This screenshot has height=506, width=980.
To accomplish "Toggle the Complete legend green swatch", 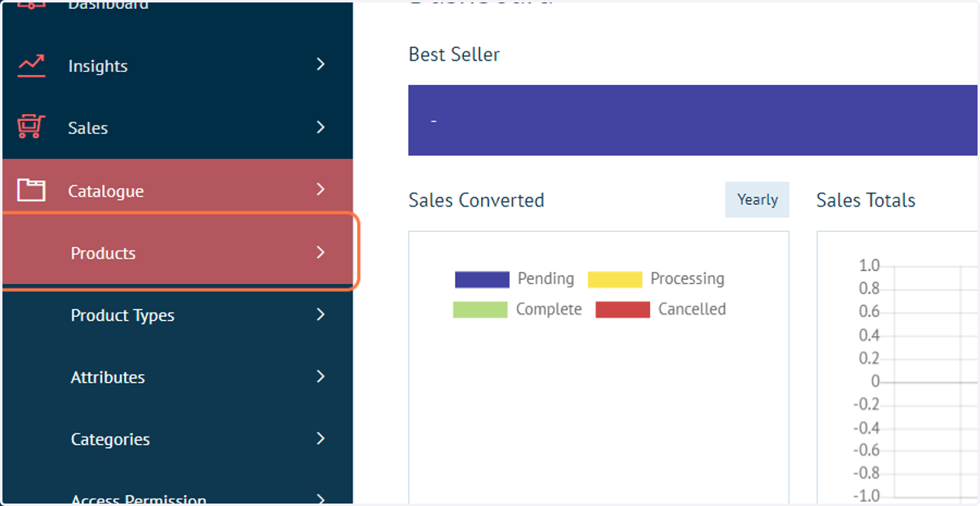I will 480,309.
